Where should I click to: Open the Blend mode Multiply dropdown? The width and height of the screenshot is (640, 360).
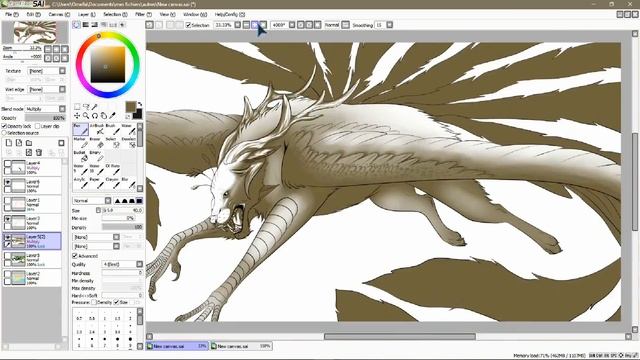point(45,109)
